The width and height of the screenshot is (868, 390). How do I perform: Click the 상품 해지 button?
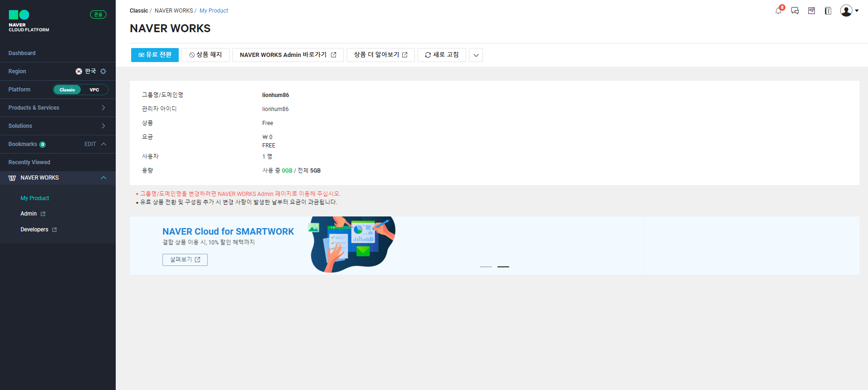click(x=205, y=55)
